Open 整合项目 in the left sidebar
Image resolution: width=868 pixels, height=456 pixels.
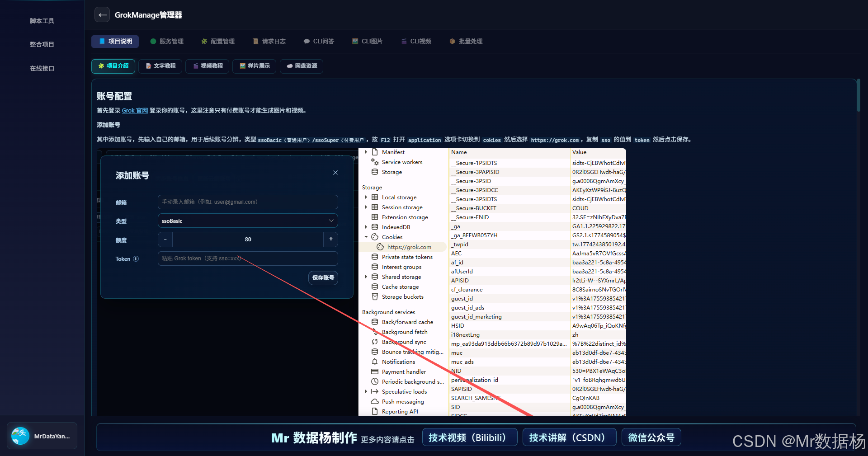42,44
